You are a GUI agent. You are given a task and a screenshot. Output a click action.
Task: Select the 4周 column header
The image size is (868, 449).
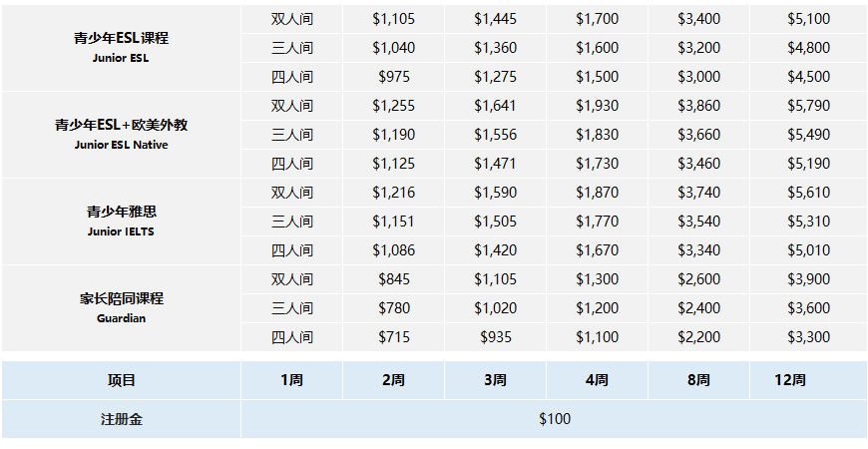click(x=597, y=380)
